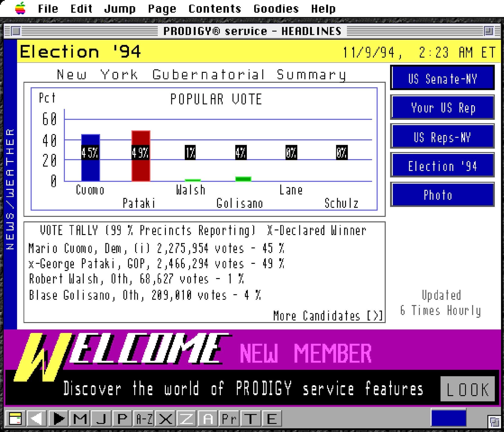
Task: Click the forward arrow in bottom toolbar
Action: pyautogui.click(x=58, y=418)
